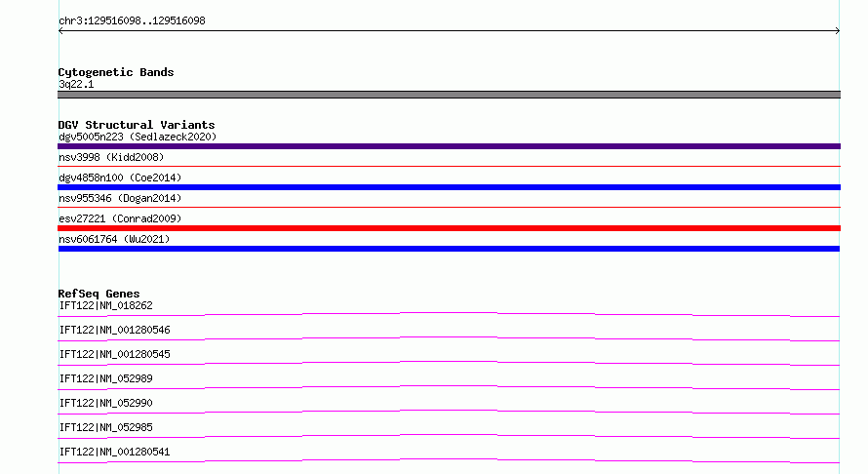This screenshot has width=868, height=474.
Task: Open esv27221 (Conrad2009) variant label
Action: click(x=120, y=218)
